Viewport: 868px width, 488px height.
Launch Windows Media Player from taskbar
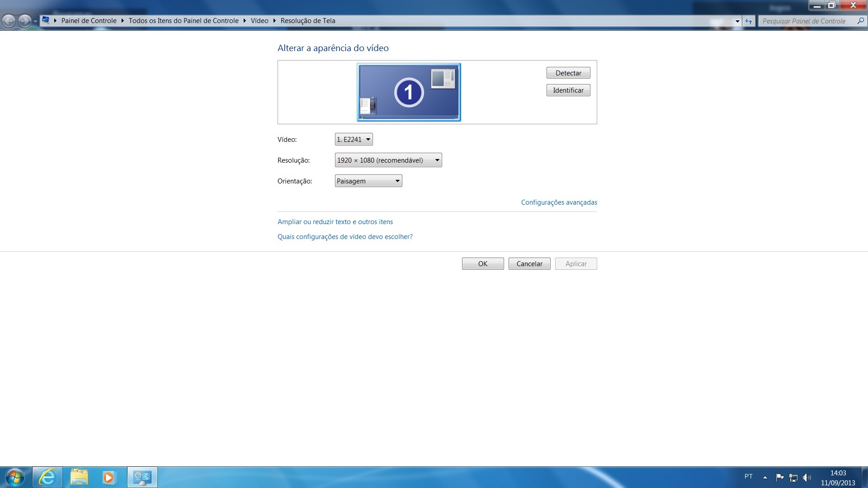point(108,477)
